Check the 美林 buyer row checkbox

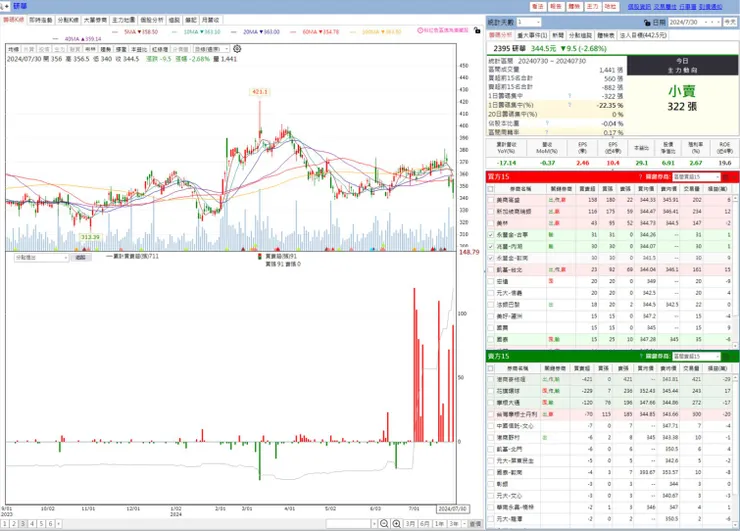[491, 223]
